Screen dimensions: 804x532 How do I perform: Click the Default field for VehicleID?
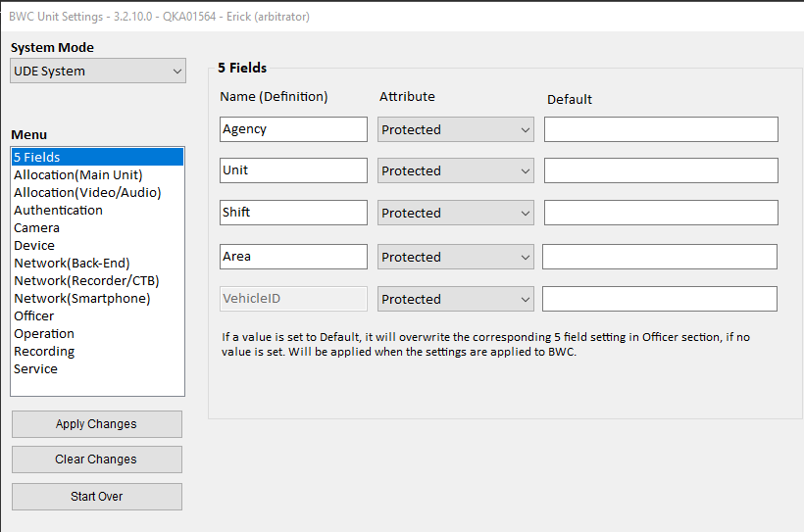[x=660, y=298]
